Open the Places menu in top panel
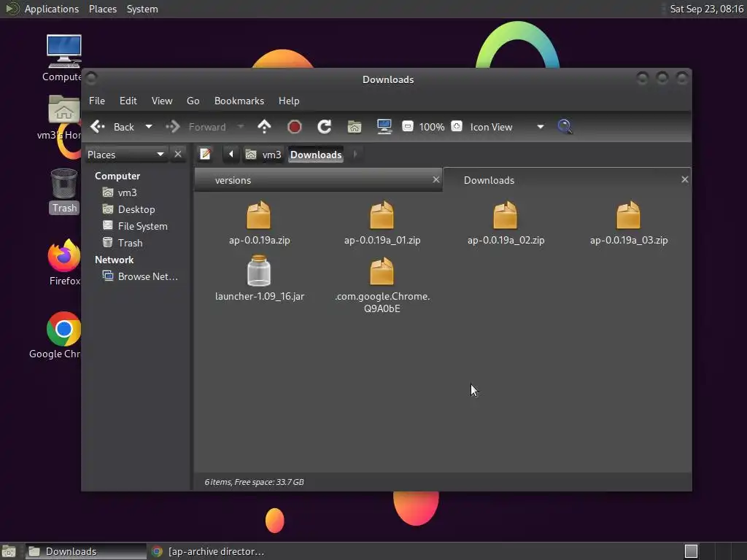Viewport: 747px width, 560px height. [x=103, y=9]
